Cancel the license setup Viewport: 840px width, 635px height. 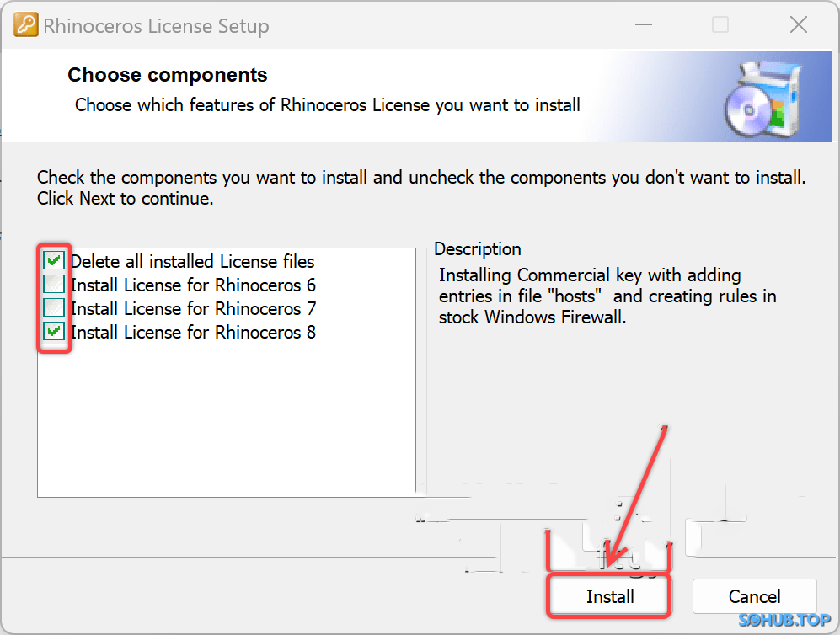pyautogui.click(x=754, y=596)
